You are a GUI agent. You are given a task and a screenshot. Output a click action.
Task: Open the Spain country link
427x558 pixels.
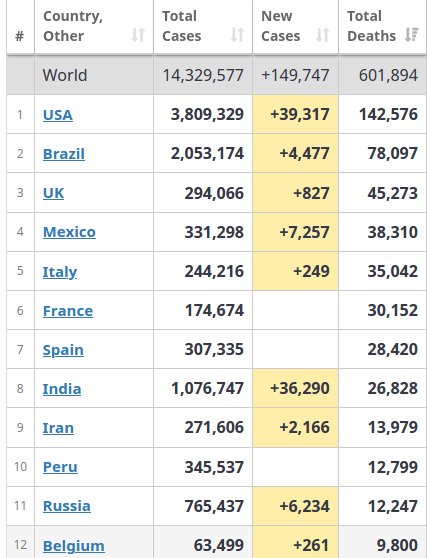click(63, 350)
